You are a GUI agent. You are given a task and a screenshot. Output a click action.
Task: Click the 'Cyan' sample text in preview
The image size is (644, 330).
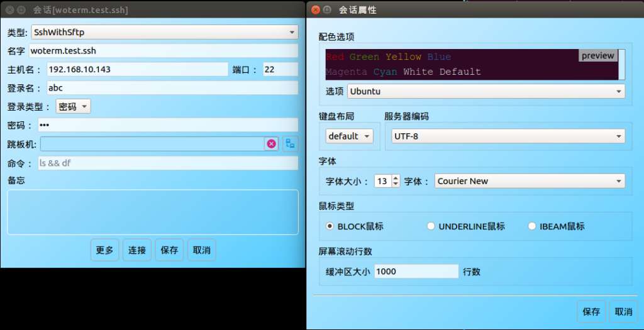point(386,72)
